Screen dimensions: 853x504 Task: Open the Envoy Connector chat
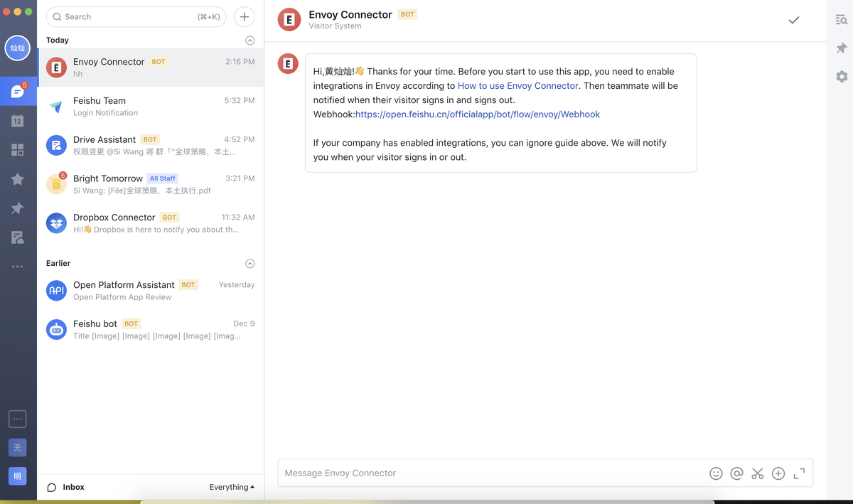[x=151, y=68]
